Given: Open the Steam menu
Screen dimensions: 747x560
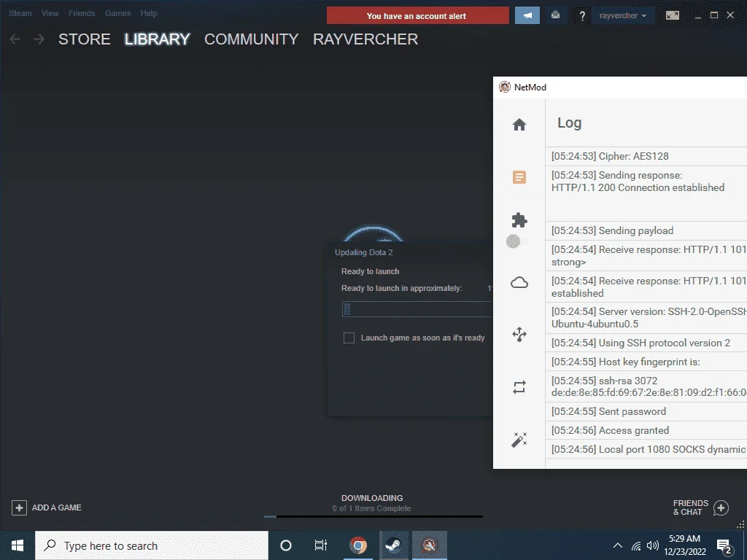Looking at the screenshot, I should (20, 13).
